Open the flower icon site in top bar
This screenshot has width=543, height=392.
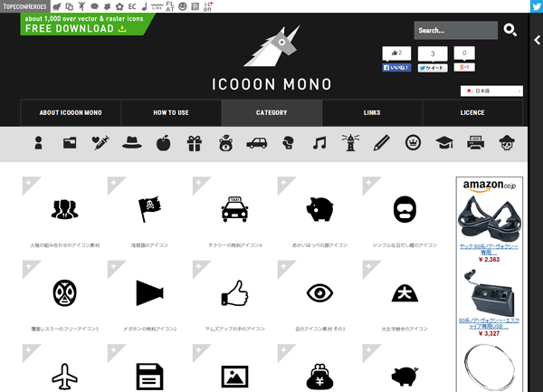click(119, 6)
